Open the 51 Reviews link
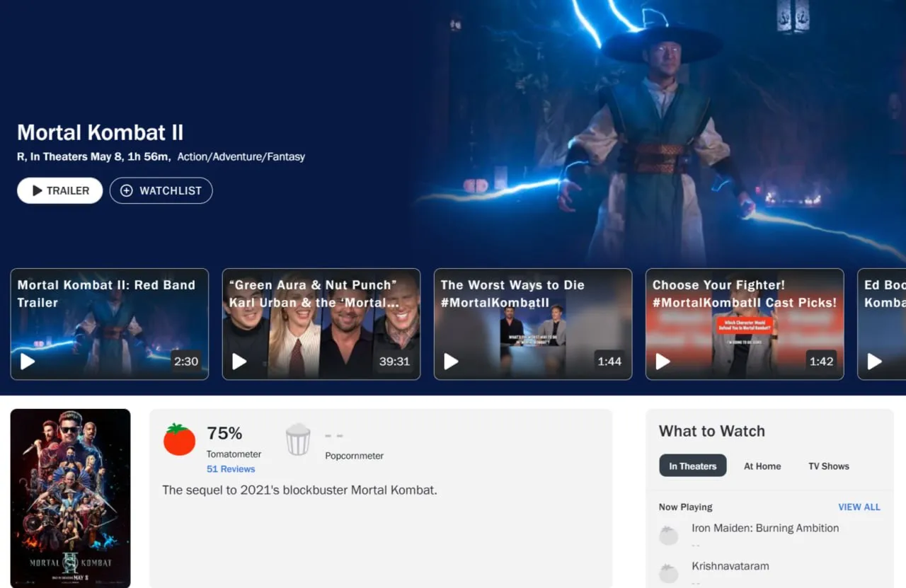Image resolution: width=906 pixels, height=588 pixels. click(231, 469)
